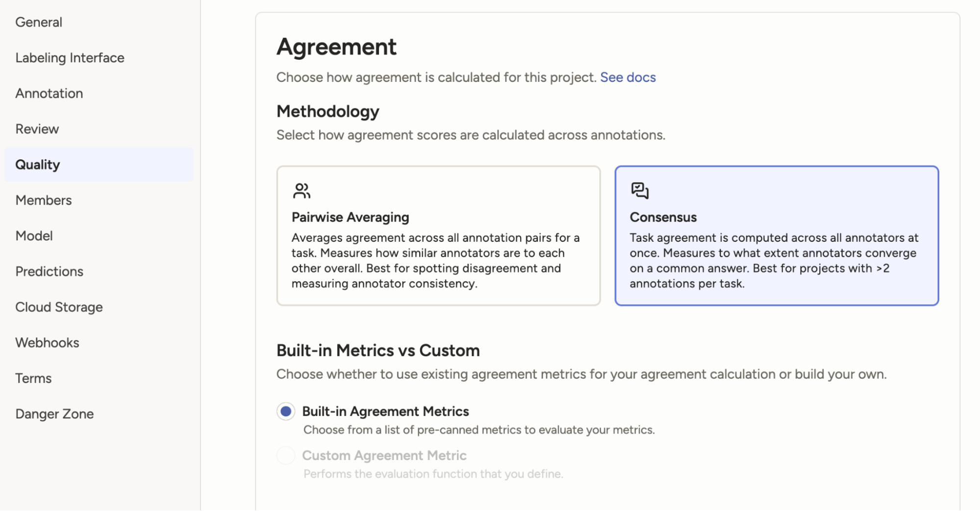
Task: Open Webhooks settings
Action: (47, 343)
